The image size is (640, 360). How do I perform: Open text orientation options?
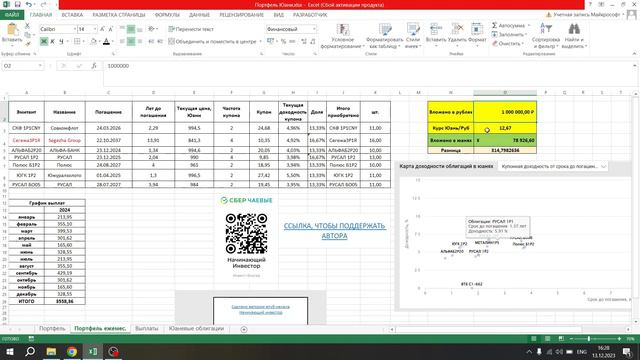tap(153, 29)
